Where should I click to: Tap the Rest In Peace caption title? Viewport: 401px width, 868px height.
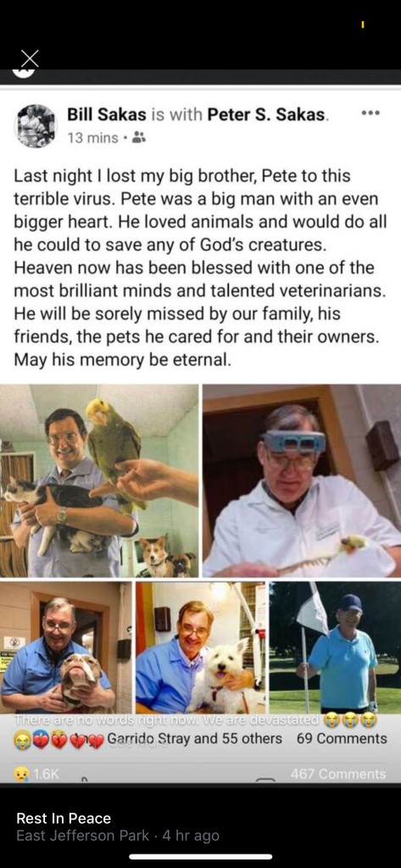point(64,818)
